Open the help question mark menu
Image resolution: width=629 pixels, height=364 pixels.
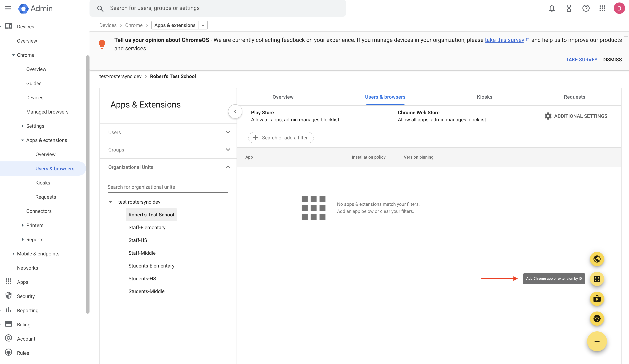pyautogui.click(x=585, y=8)
